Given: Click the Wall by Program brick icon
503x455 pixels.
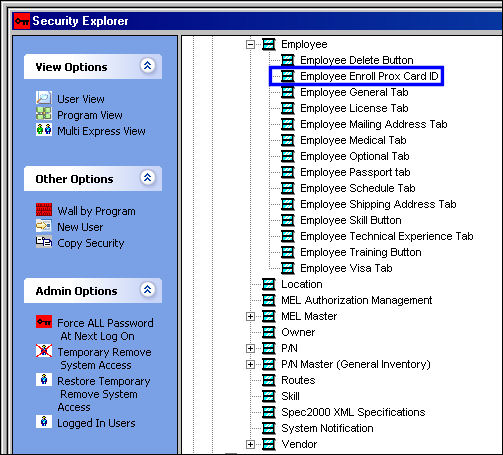Looking at the screenshot, I should [x=44, y=209].
